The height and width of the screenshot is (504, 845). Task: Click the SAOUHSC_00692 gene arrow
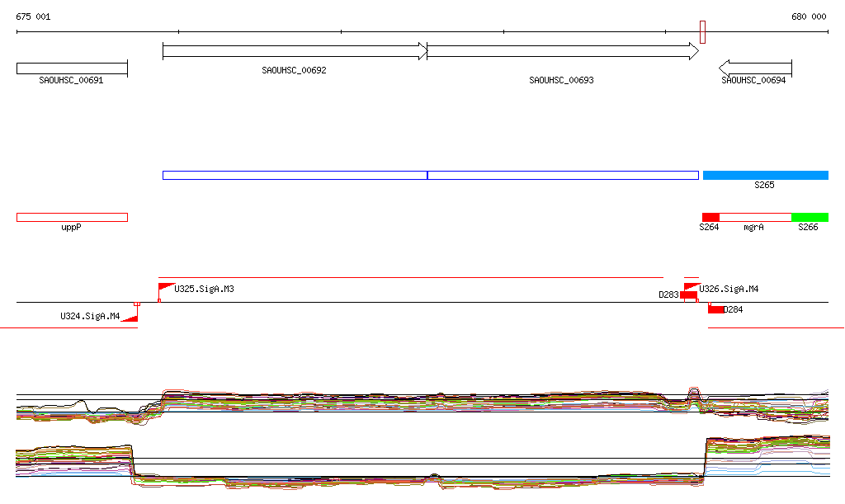coord(295,52)
